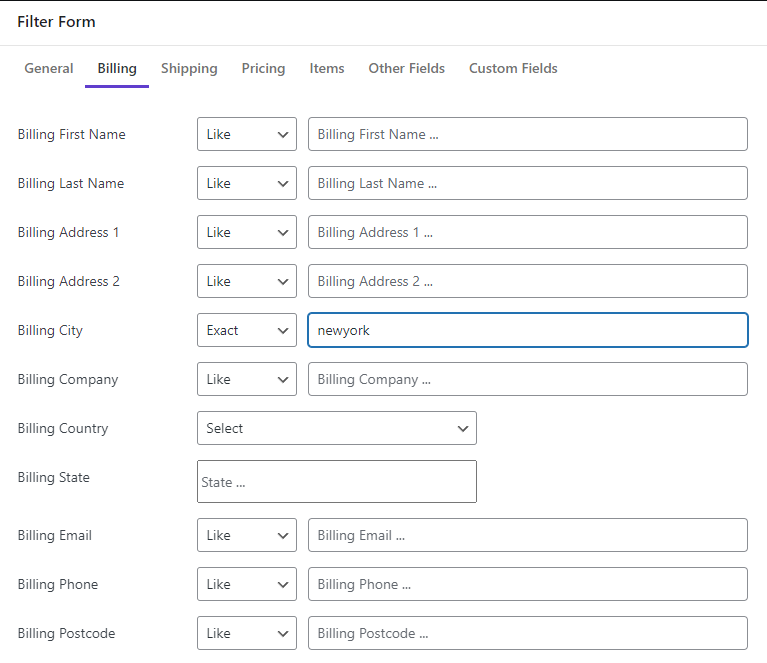Click the Filter Form heading

pyautogui.click(x=56, y=22)
